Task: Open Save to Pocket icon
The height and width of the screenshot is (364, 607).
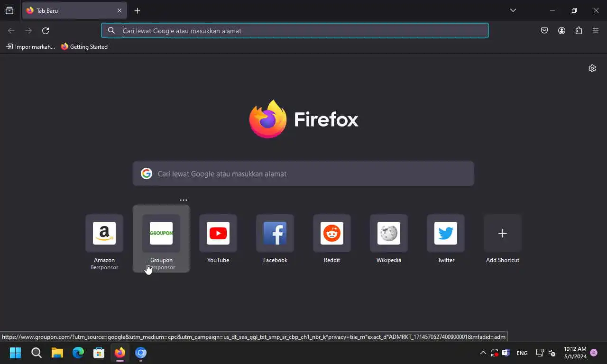Action: 544,31
